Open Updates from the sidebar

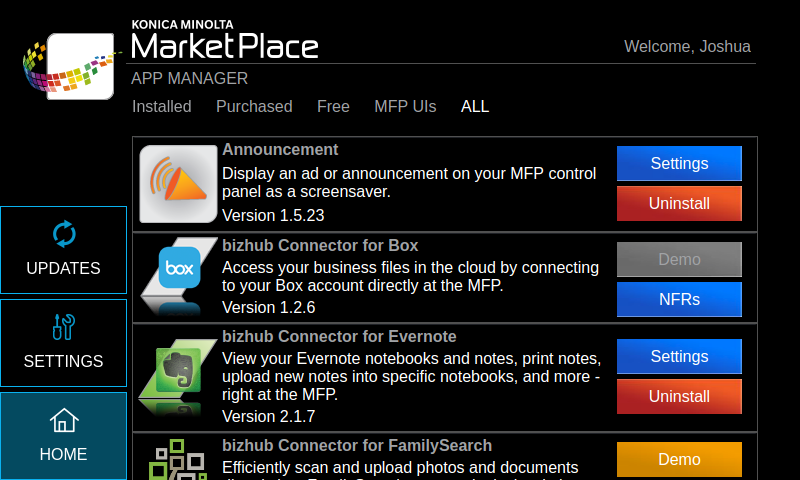64,250
